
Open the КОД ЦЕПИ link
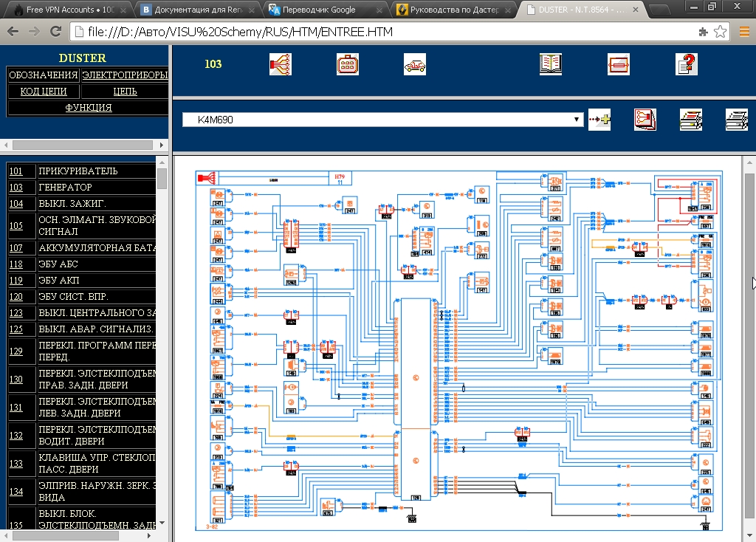click(x=44, y=91)
